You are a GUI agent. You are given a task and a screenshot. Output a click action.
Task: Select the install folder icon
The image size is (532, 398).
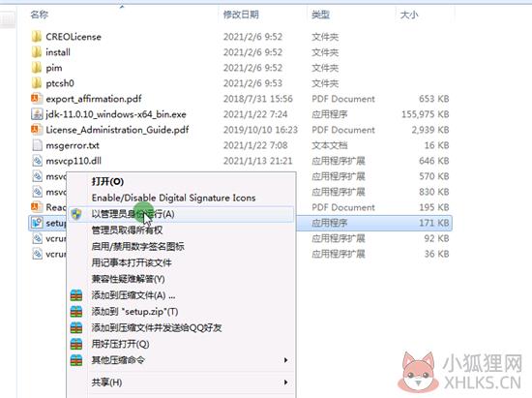point(37,52)
